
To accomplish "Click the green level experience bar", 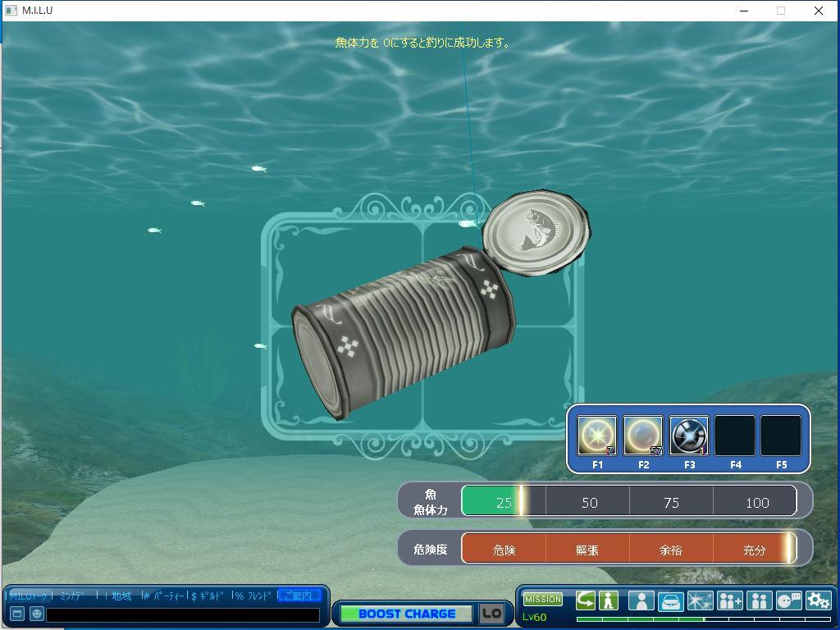I will [x=703, y=619].
